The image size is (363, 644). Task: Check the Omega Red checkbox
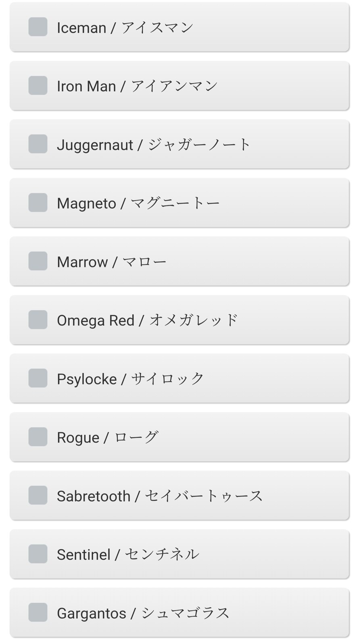[x=38, y=320]
